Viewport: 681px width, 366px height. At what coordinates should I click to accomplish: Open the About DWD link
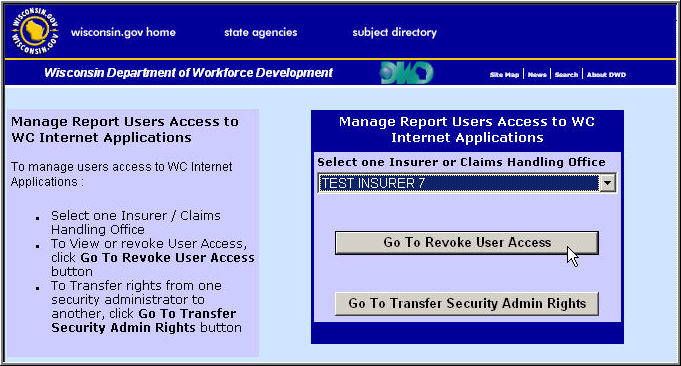pyautogui.click(x=606, y=75)
